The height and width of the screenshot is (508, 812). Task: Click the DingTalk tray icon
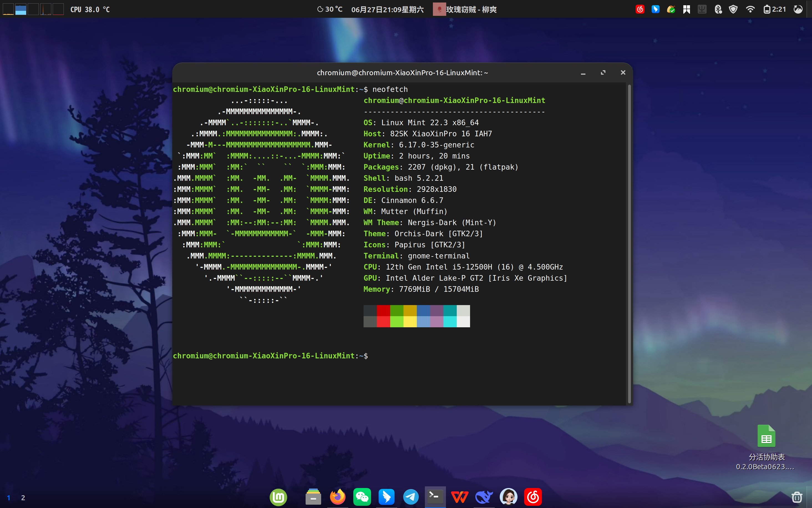pos(655,9)
